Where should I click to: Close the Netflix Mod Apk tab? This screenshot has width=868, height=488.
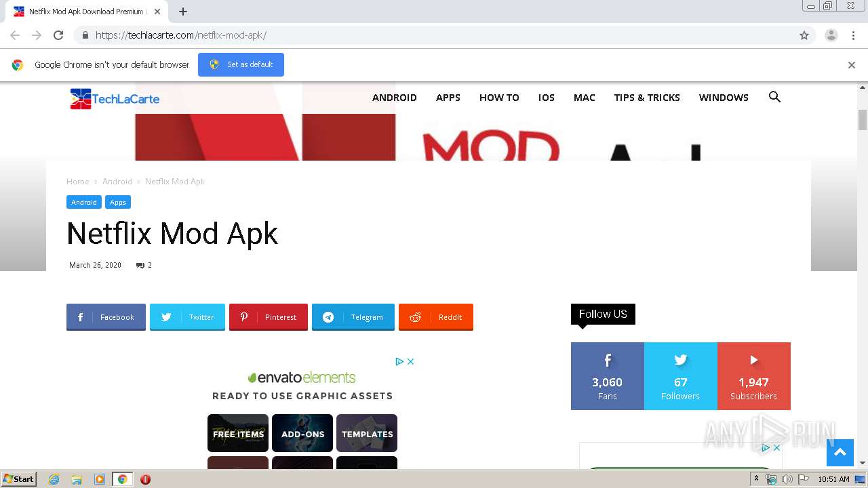click(157, 12)
